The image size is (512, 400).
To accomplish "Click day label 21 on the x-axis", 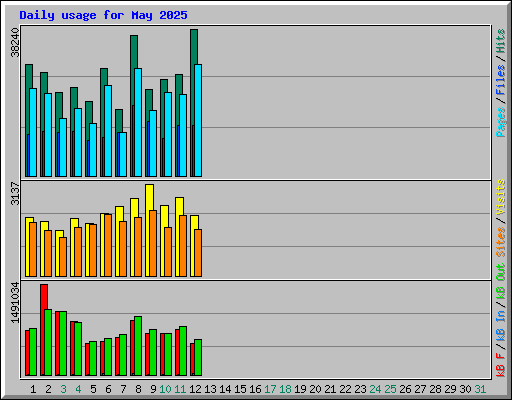I will (x=330, y=389).
